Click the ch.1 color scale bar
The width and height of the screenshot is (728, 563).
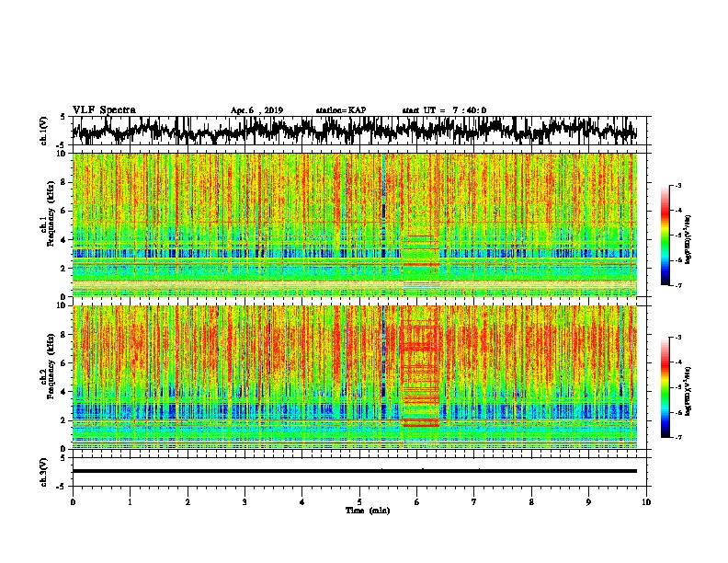[x=665, y=236]
